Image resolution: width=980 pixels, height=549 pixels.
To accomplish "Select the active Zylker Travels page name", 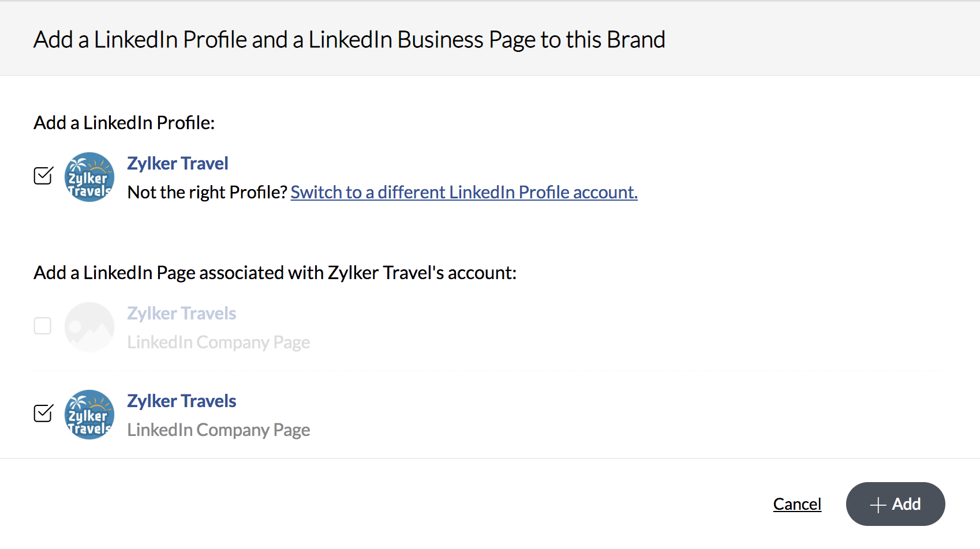I will point(181,401).
